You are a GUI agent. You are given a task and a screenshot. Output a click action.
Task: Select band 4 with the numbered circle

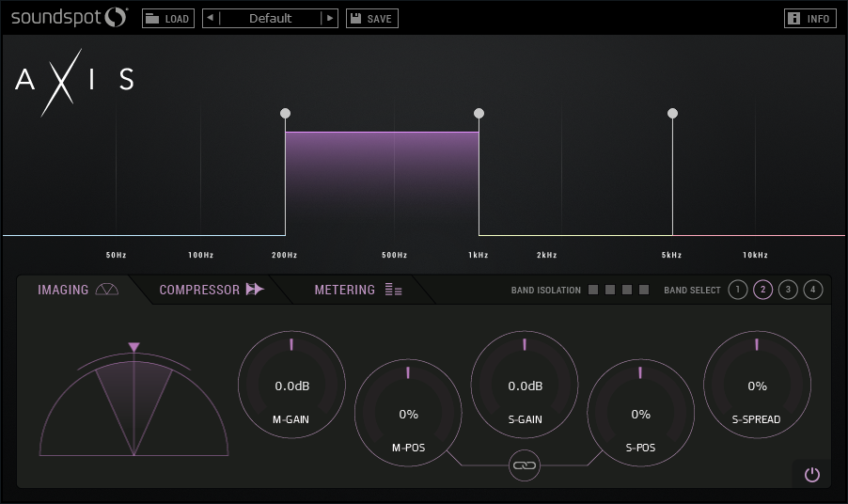(813, 290)
